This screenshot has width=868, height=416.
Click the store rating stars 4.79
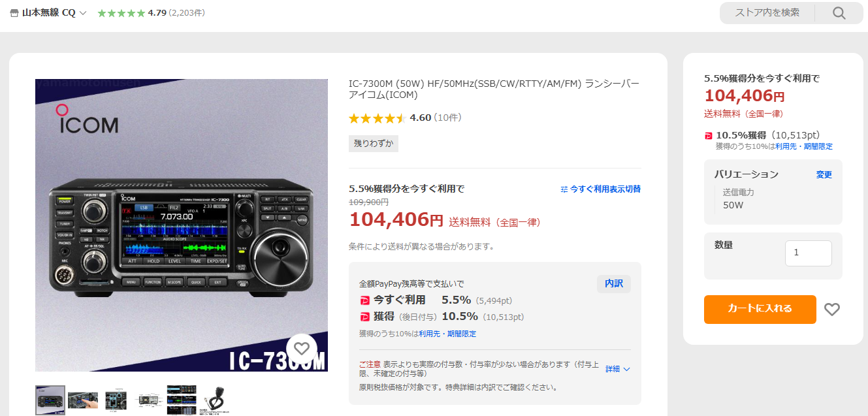point(121,13)
